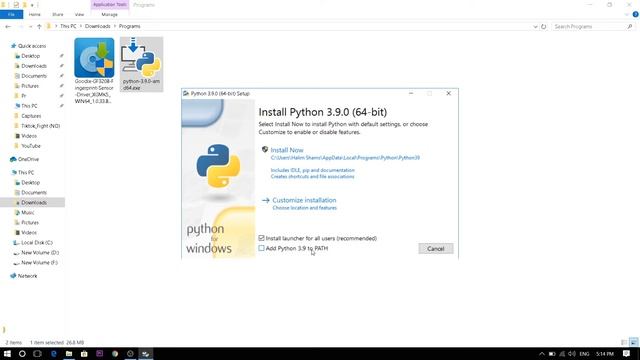
Task: Click the network icon in system tray
Action: point(562,353)
